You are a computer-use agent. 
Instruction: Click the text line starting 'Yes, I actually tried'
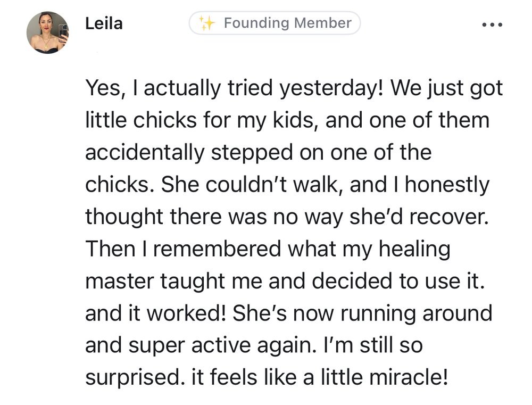[294, 88]
